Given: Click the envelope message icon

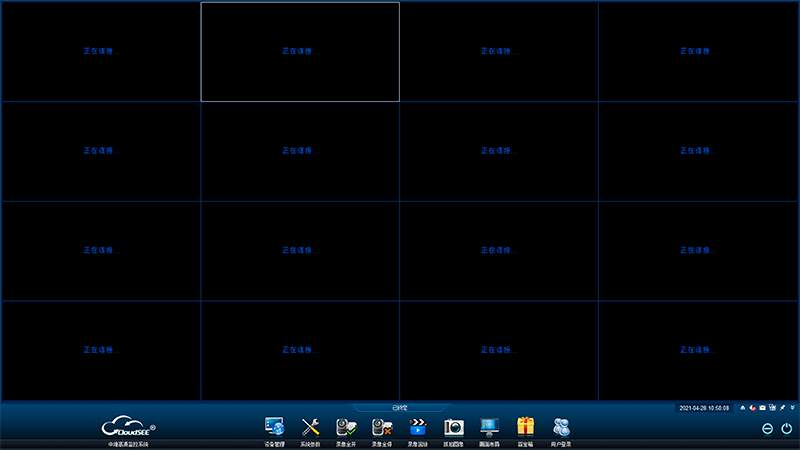Looking at the screenshot, I should pyautogui.click(x=762, y=408).
